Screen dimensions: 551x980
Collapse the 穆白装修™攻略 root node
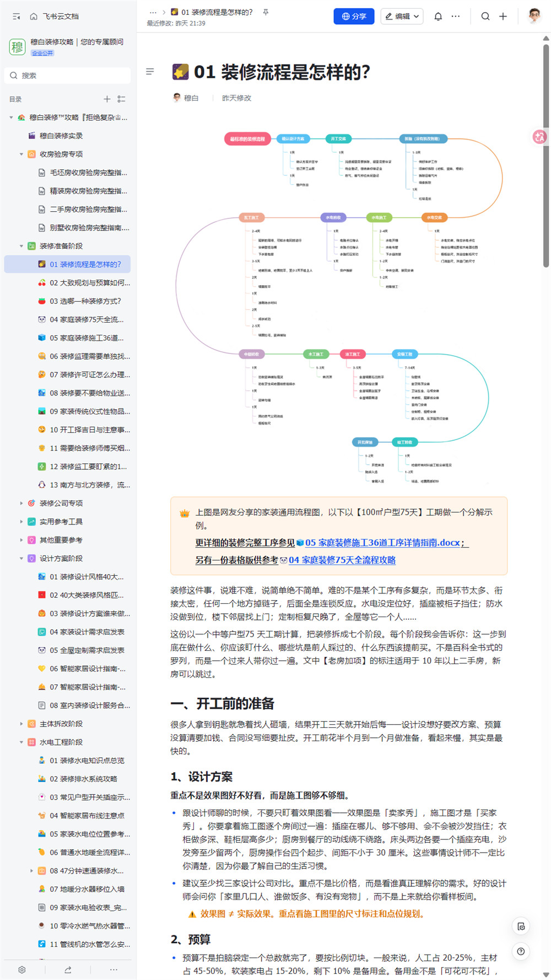click(11, 117)
